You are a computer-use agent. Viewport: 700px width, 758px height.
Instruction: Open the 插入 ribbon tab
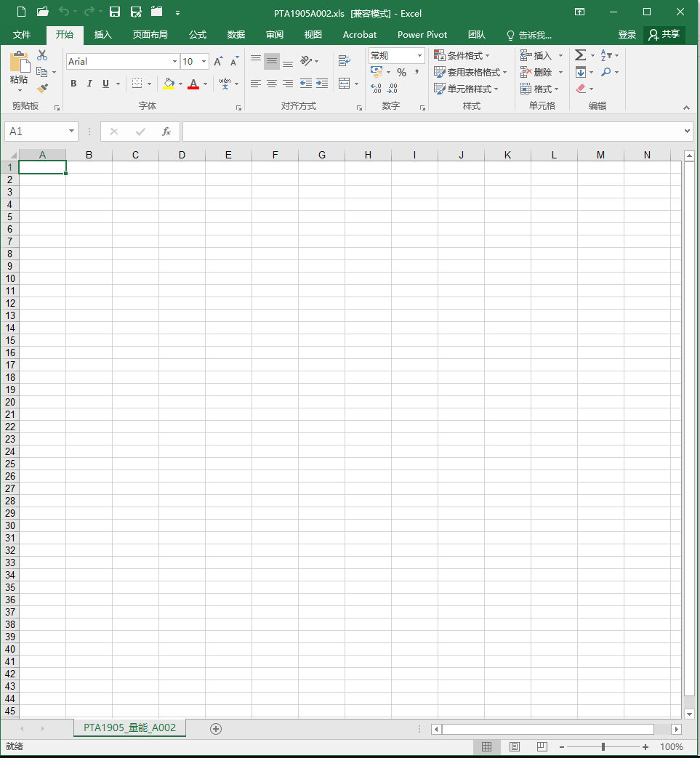click(x=103, y=35)
